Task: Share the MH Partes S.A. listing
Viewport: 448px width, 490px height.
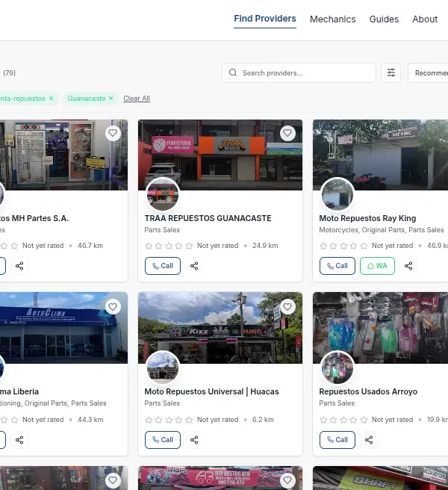Action: coord(19,266)
